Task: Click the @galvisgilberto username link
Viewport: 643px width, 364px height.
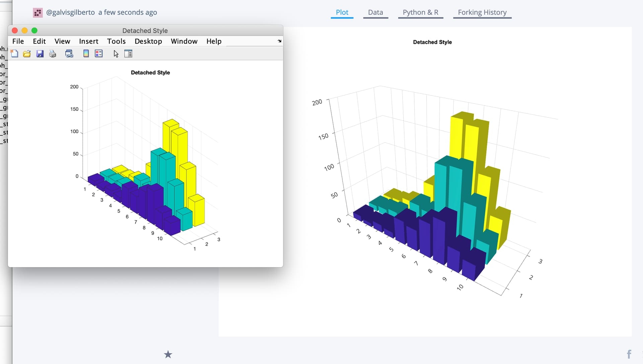Action: pos(70,12)
